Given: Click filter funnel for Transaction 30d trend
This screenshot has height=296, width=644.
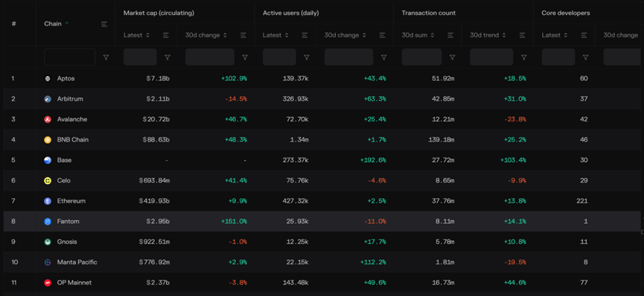Looking at the screenshot, I should click(x=523, y=57).
